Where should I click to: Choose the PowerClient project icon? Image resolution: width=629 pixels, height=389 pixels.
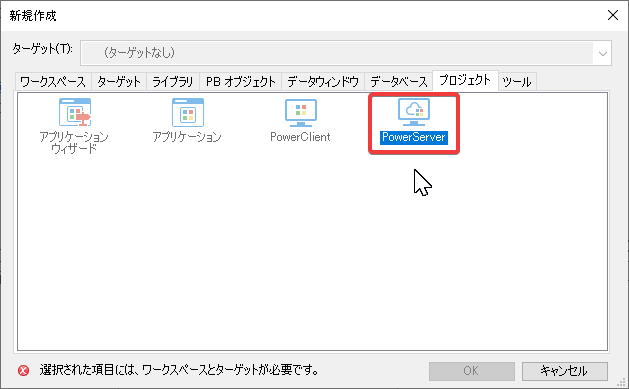coord(301,112)
